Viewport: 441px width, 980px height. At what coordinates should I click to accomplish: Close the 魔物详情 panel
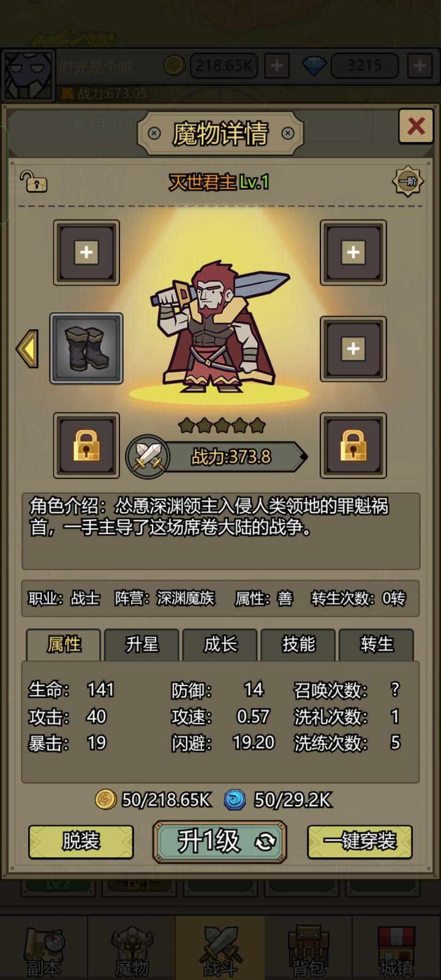click(416, 126)
